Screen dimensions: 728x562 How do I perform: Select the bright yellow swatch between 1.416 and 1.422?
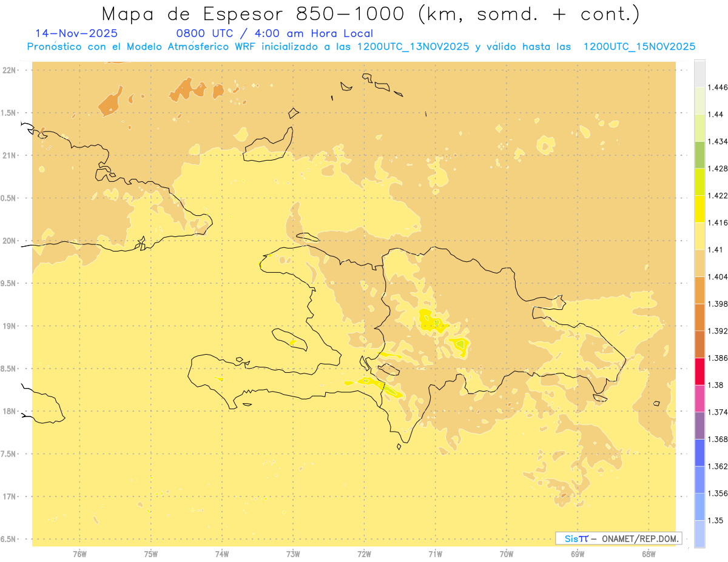coord(699,209)
